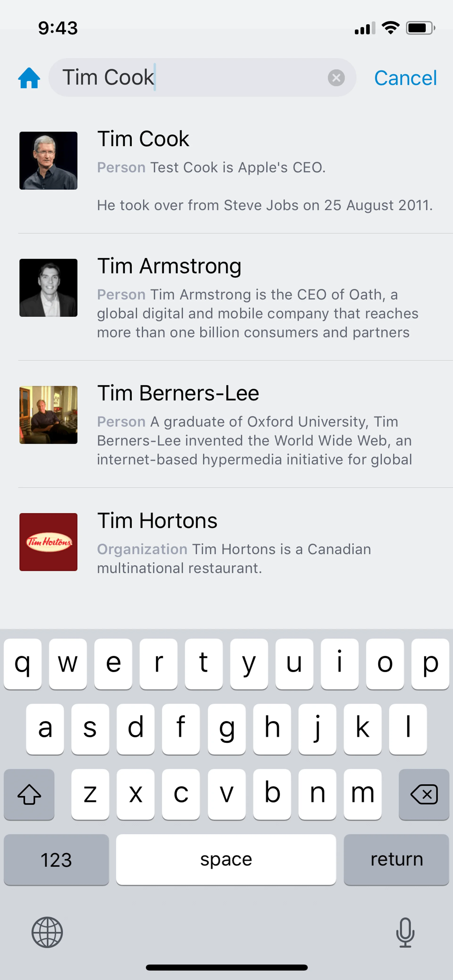
Task: Open the Tim Cook search result
Action: 143,139
